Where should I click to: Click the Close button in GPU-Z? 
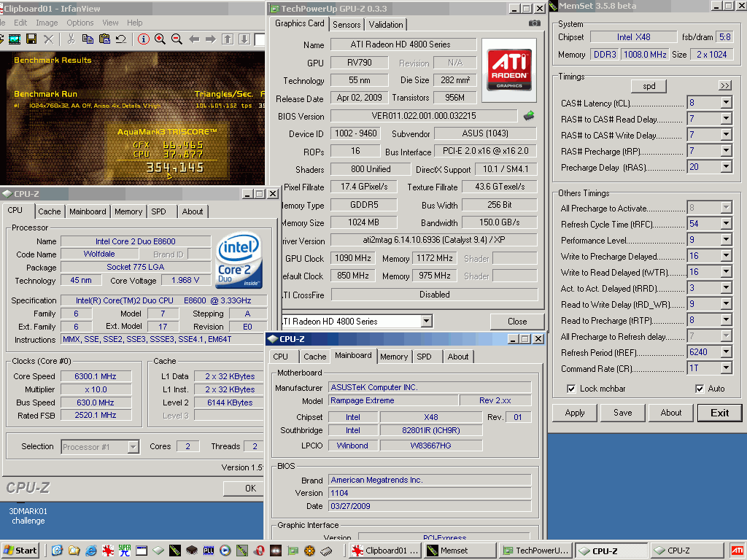click(x=517, y=322)
